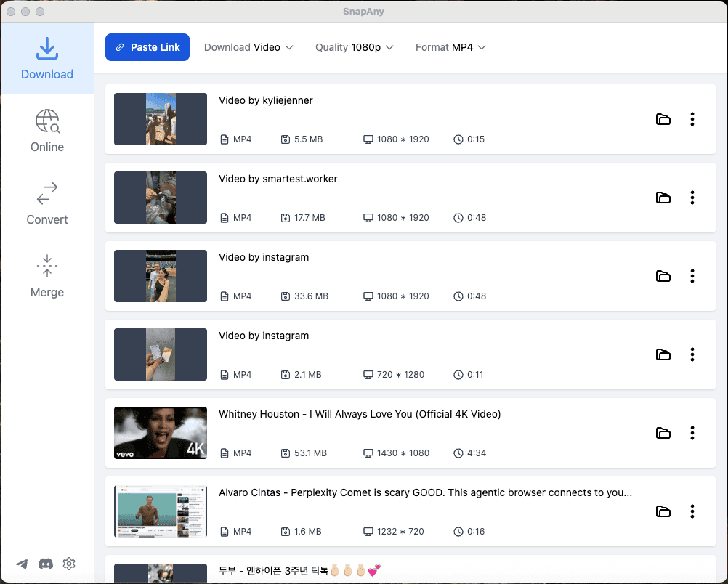Click the Whitney Houston 4K thumbnail

(x=161, y=433)
